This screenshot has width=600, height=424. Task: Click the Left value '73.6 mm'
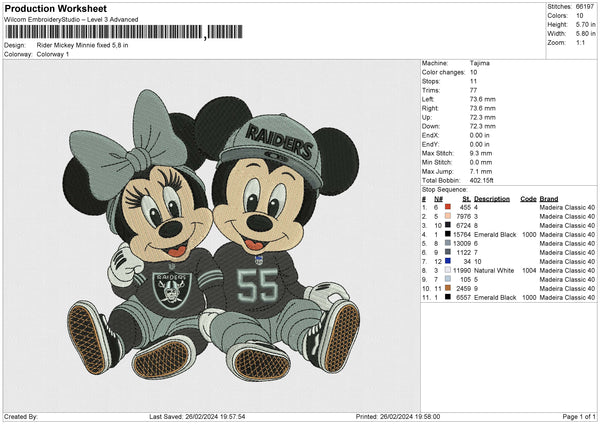pos(482,99)
